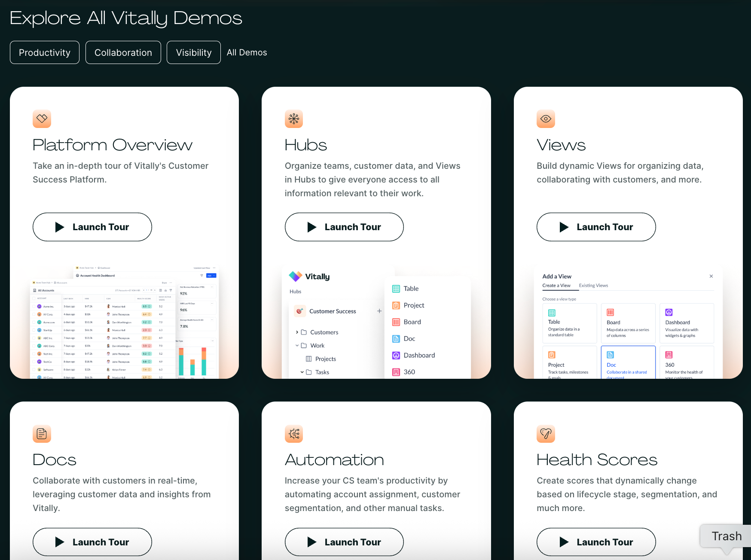The width and height of the screenshot is (751, 560).
Task: Click the Views card eye icon
Action: (546, 119)
